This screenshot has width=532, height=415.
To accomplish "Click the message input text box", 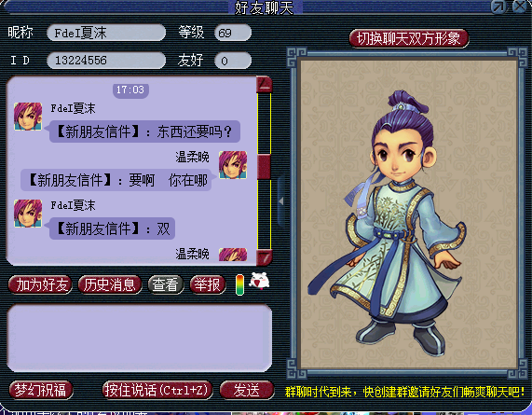I will (140, 339).
